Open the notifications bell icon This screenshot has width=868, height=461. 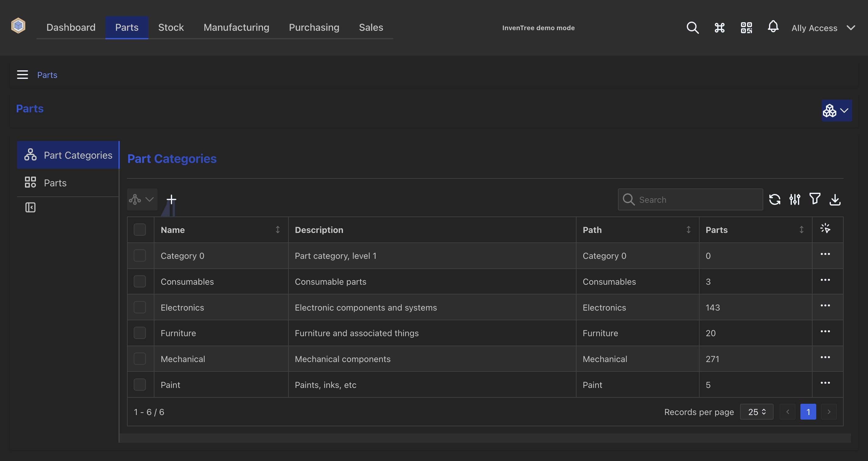(773, 26)
